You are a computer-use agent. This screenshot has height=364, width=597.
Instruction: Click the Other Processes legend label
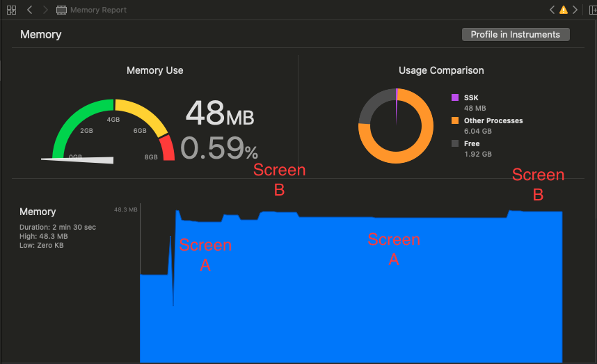point(493,120)
